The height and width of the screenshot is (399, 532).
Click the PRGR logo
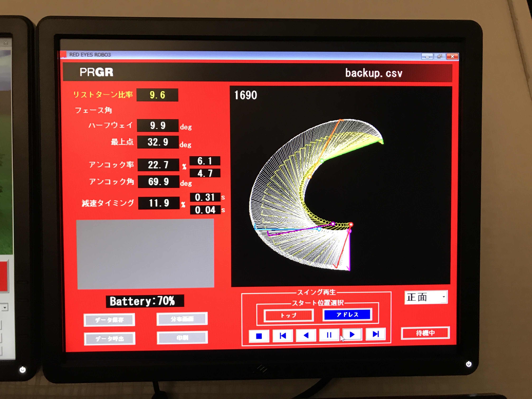point(96,72)
